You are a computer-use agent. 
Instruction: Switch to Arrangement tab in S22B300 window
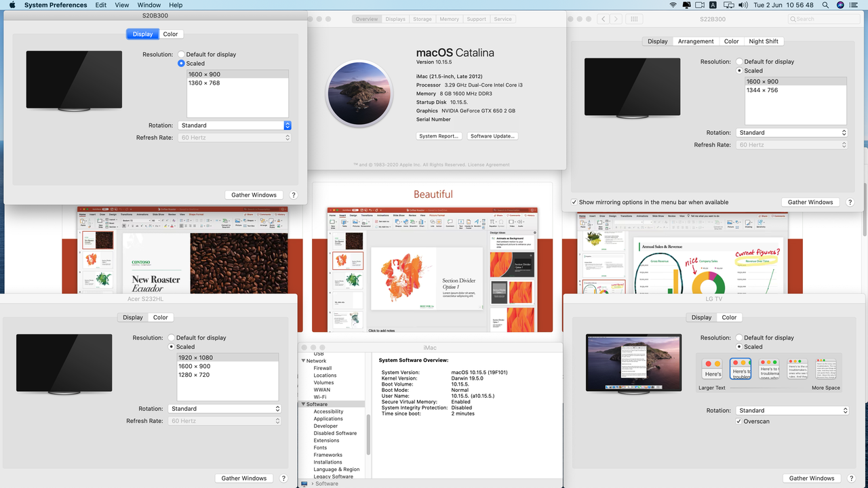coord(696,41)
